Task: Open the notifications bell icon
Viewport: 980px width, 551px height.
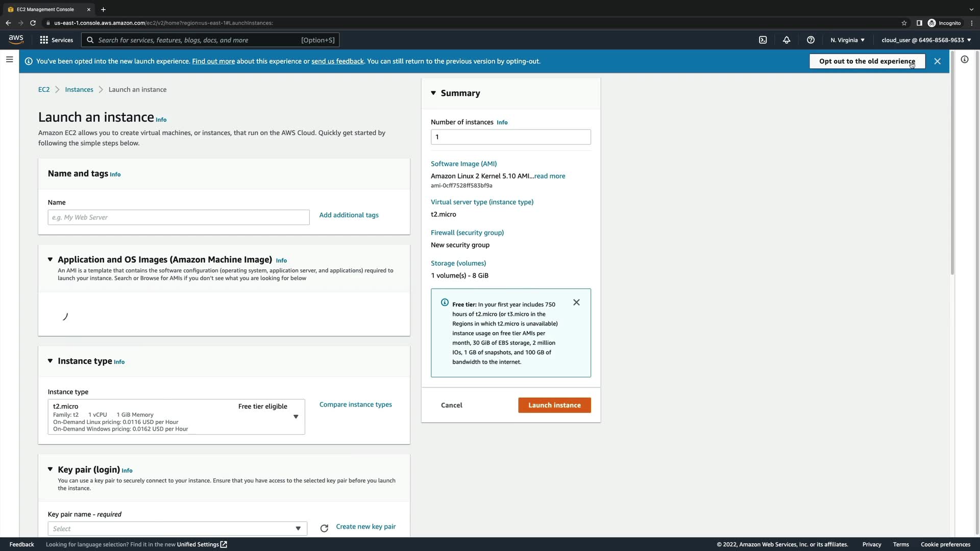Action: 787,40
